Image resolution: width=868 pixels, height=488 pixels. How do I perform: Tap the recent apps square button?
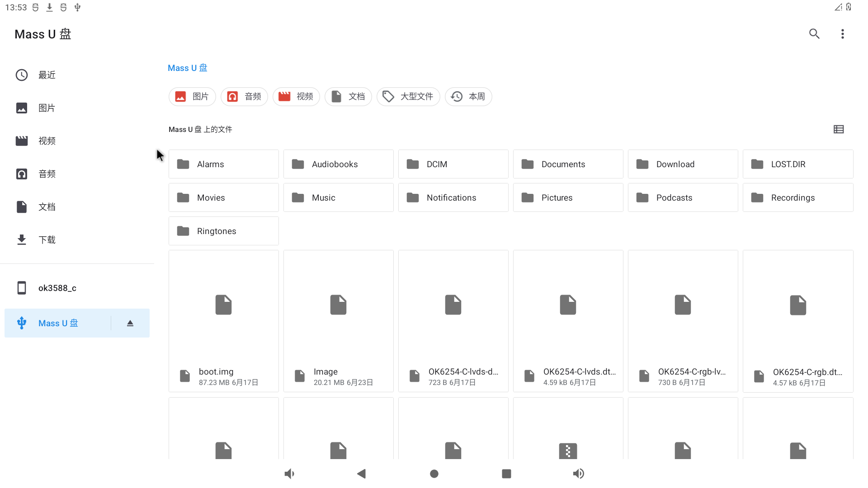(506, 474)
